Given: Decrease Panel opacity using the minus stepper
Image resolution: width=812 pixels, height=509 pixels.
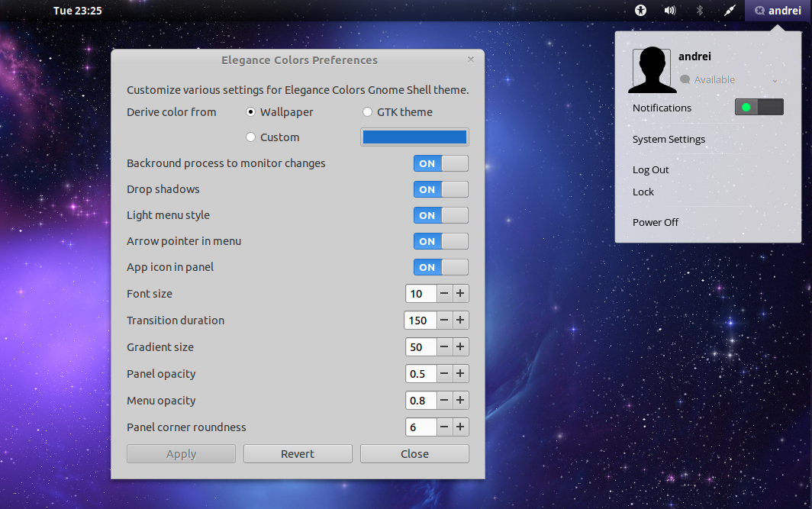Looking at the screenshot, I should [x=443, y=373].
